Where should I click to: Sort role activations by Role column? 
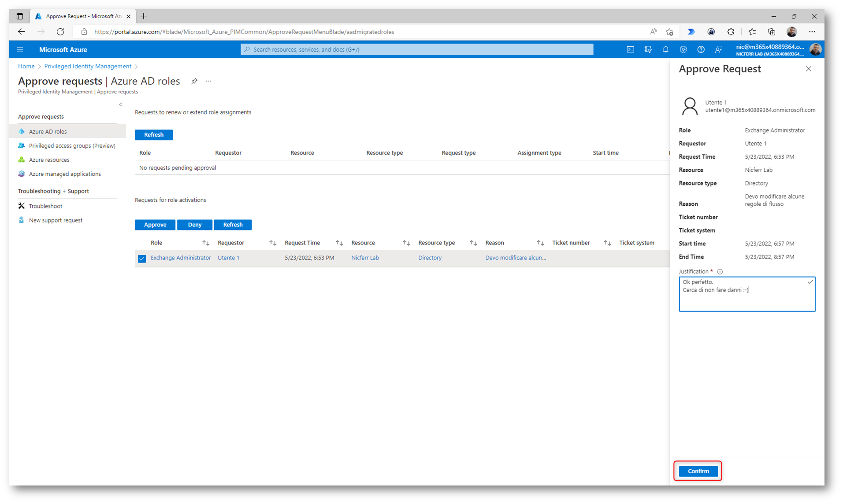206,243
